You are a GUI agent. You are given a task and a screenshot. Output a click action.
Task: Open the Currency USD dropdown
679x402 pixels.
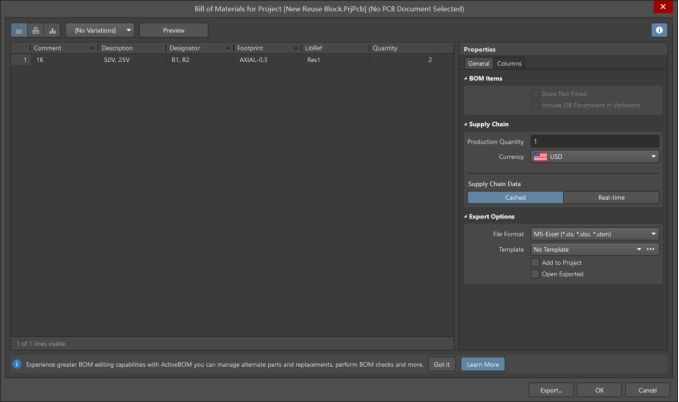click(x=594, y=157)
